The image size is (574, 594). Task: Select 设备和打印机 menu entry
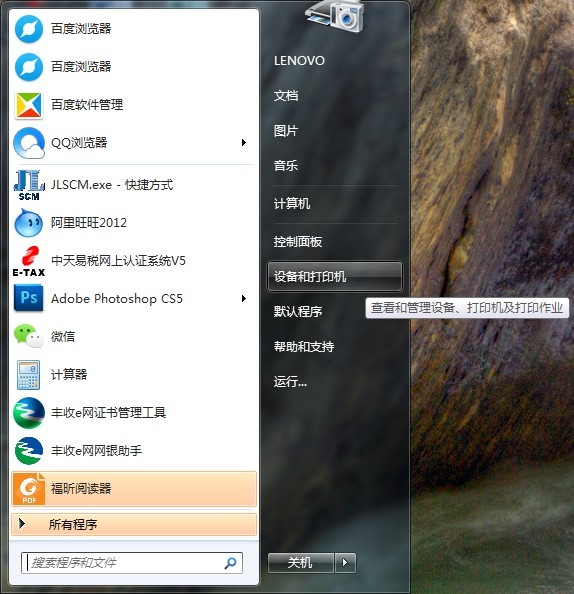click(x=335, y=277)
